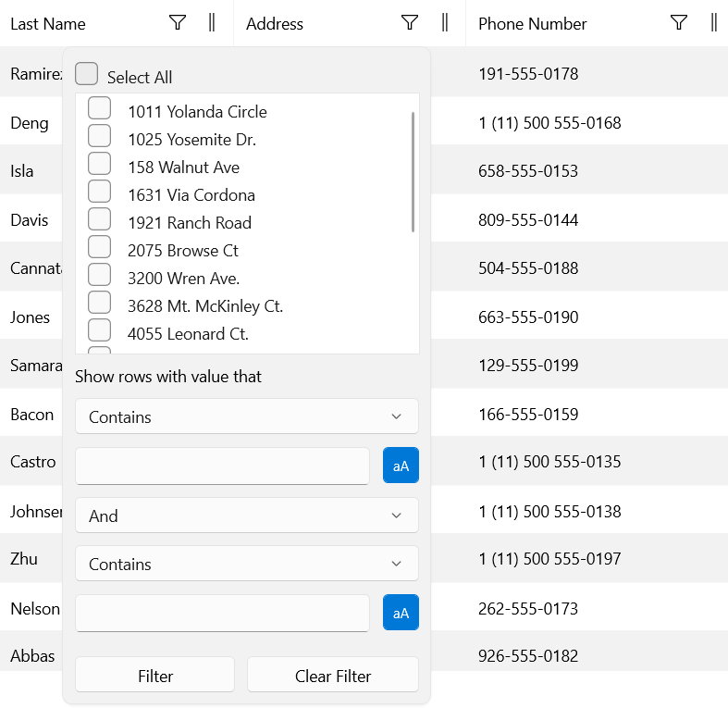Click the address list scrollbar thumb
The height and width of the screenshot is (708, 728).
[x=413, y=172]
